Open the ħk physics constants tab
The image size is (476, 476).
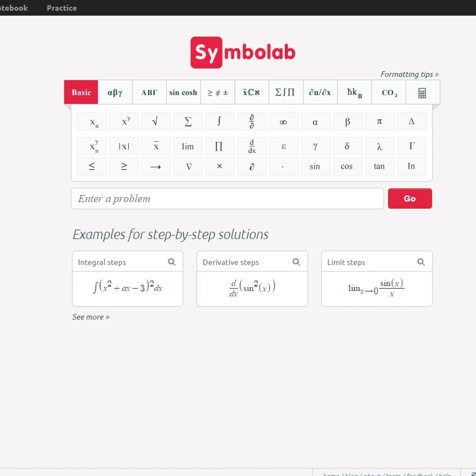click(x=354, y=92)
